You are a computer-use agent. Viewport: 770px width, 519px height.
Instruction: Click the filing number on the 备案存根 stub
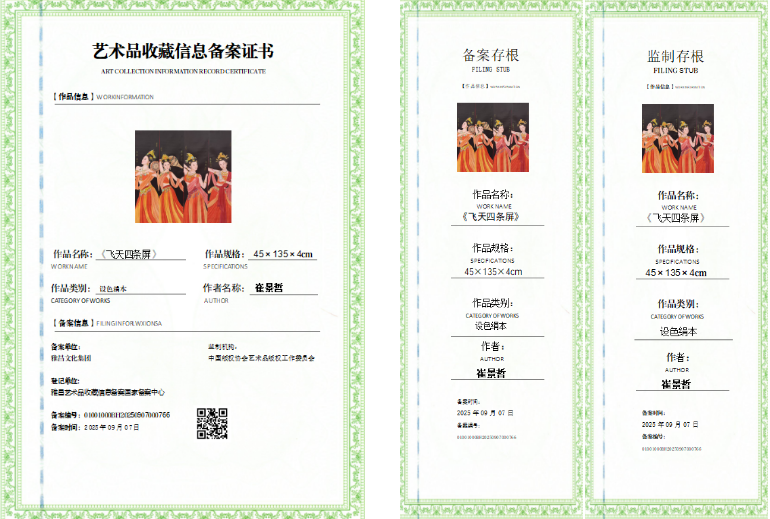486,437
